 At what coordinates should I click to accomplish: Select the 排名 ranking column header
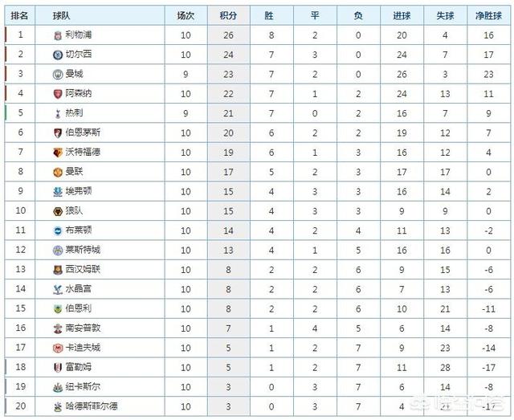19,15
